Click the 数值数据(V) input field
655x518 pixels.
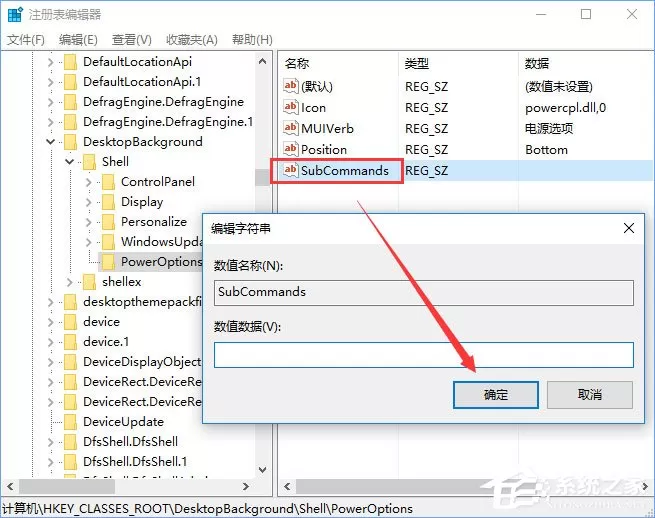click(424, 355)
